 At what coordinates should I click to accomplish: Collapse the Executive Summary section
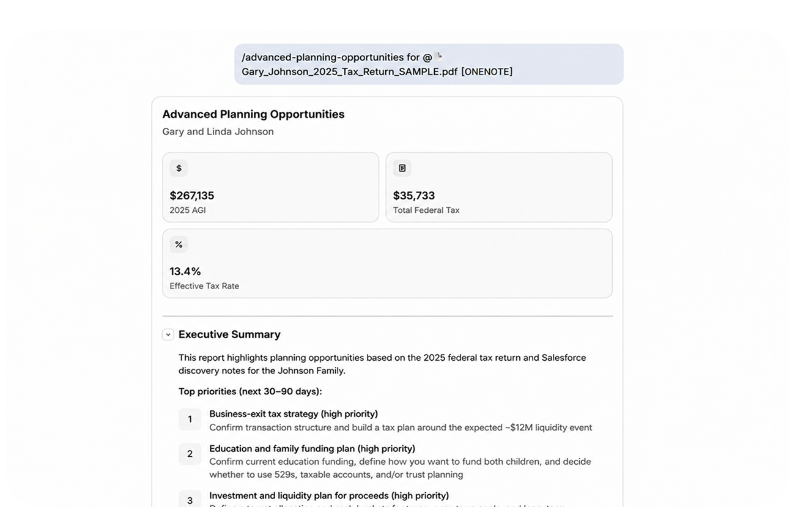click(168, 334)
